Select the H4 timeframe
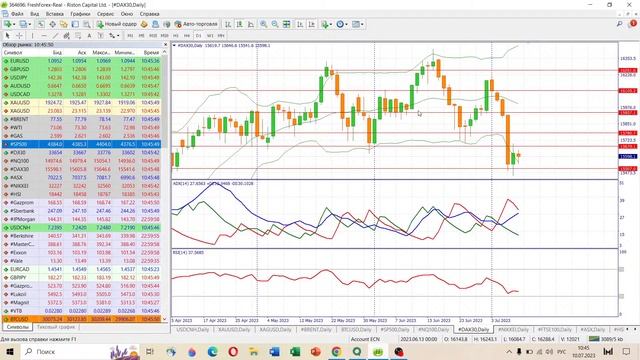Screen dimensions: 640x360 [x=187, y=36]
